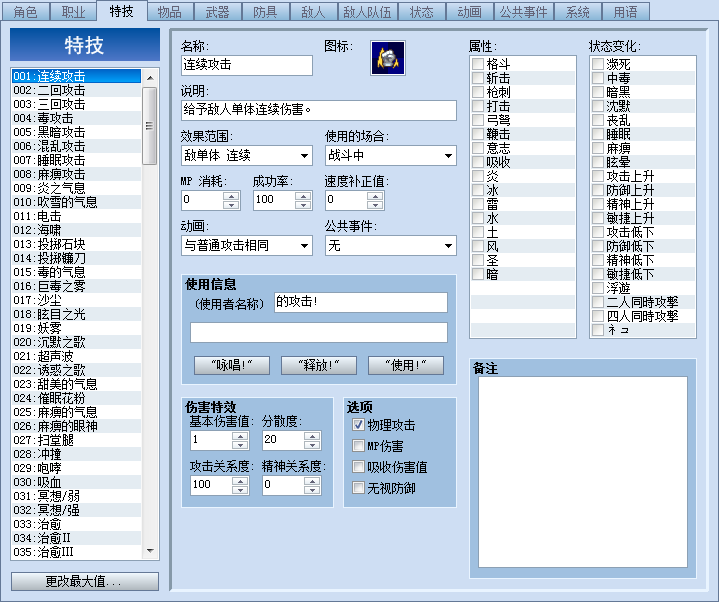Open the 状态 tab
This screenshot has height=602, width=719.
coord(421,11)
